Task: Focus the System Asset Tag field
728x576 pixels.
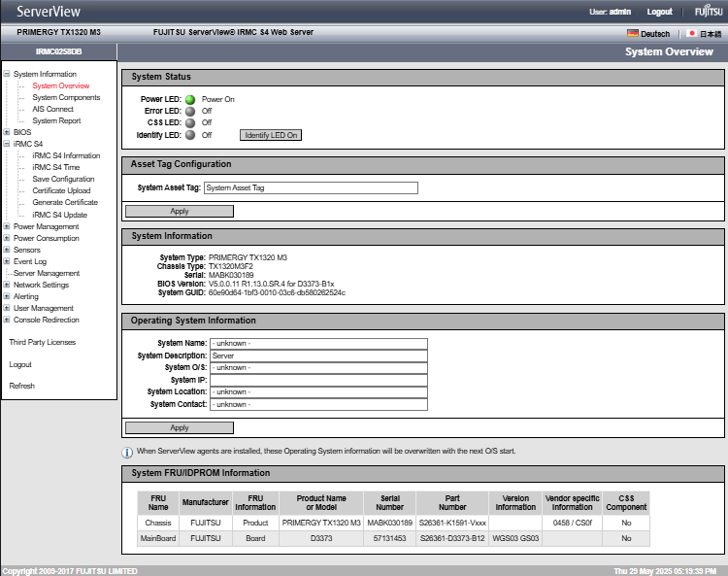Action: point(311,187)
